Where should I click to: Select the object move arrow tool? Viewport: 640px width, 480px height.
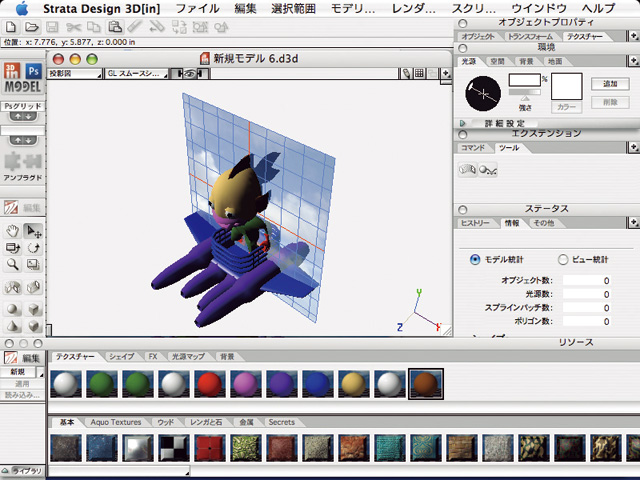pyautogui.click(x=33, y=231)
